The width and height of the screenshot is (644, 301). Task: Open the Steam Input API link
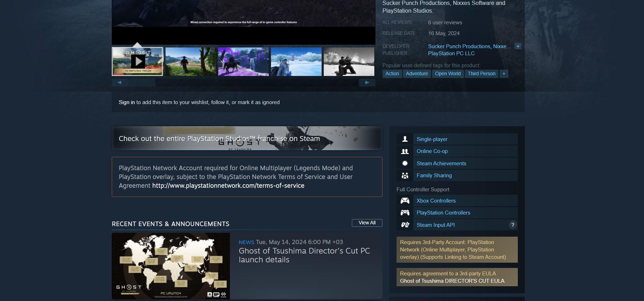point(436,225)
